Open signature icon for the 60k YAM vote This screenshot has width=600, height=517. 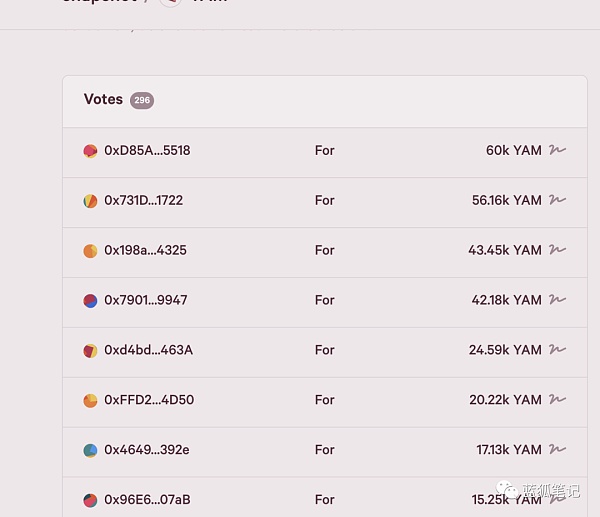coord(558,150)
